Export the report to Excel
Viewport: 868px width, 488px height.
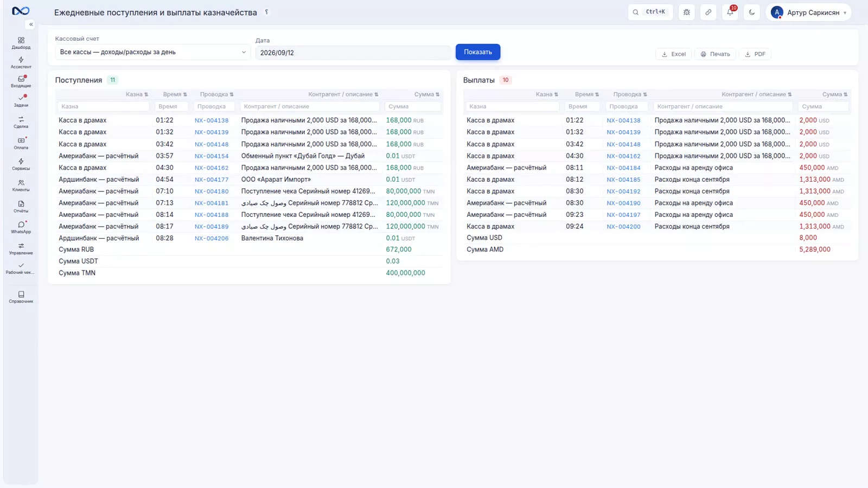click(673, 54)
